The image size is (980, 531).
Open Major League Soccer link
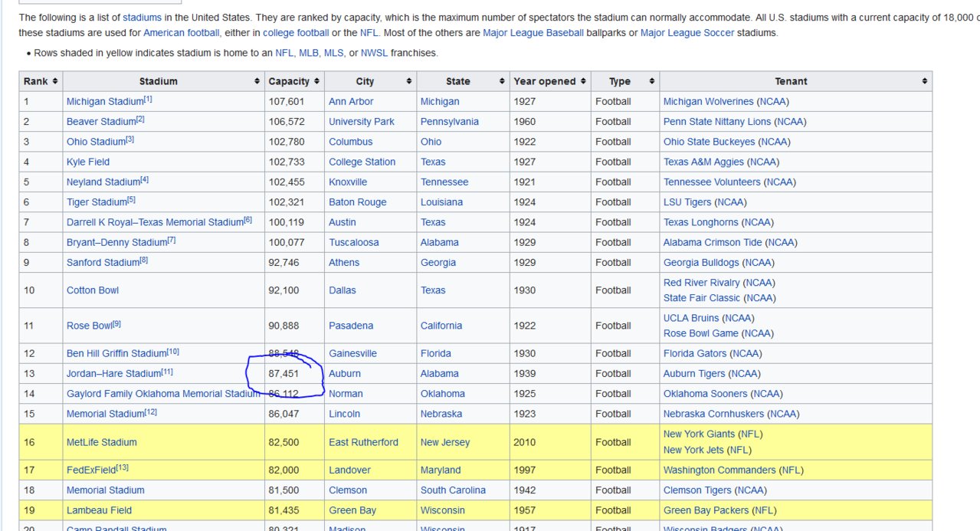687,33
